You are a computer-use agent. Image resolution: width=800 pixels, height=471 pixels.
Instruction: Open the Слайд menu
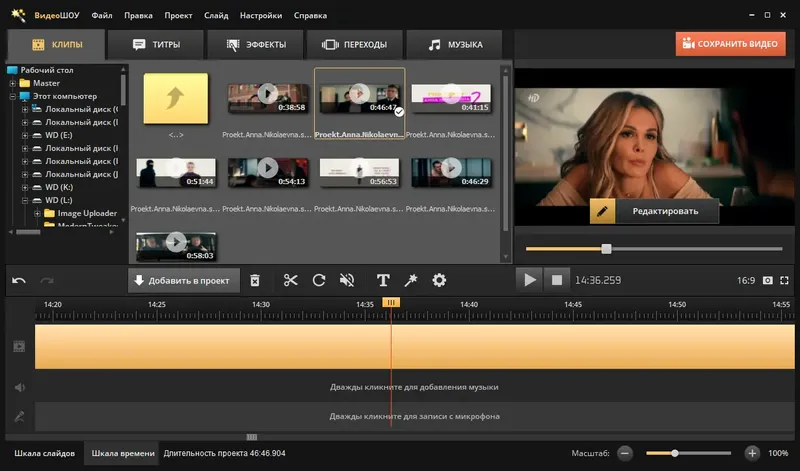216,15
